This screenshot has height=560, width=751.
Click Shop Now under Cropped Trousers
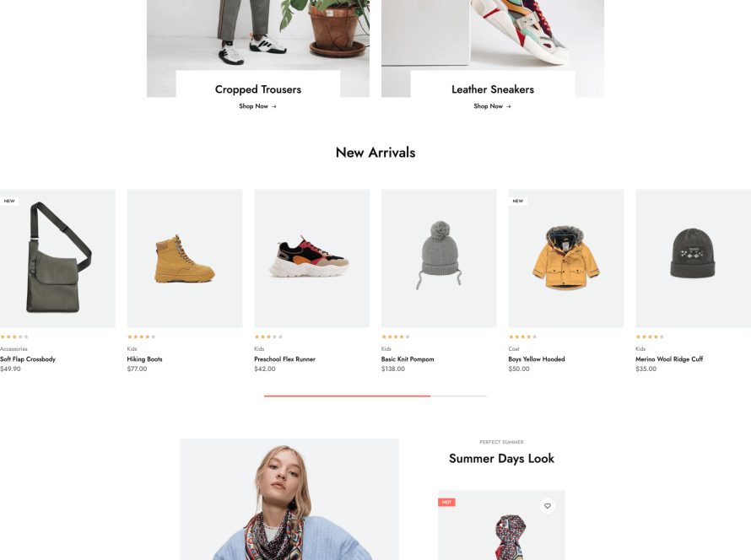pos(257,106)
